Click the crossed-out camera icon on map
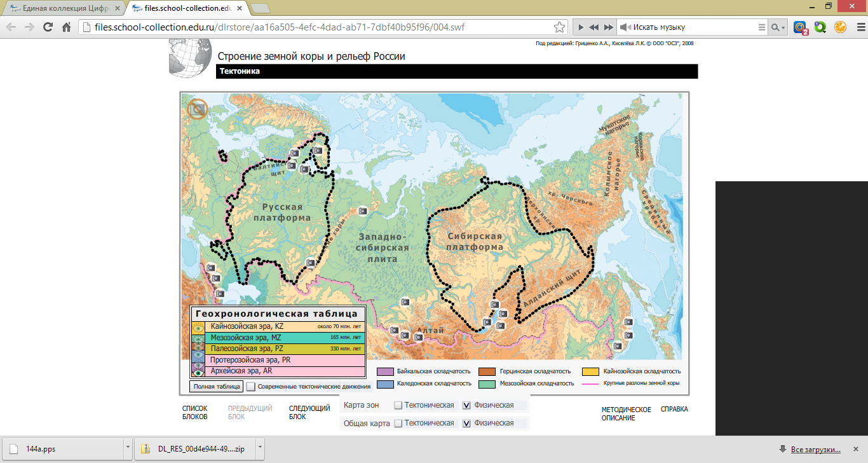 point(198,109)
